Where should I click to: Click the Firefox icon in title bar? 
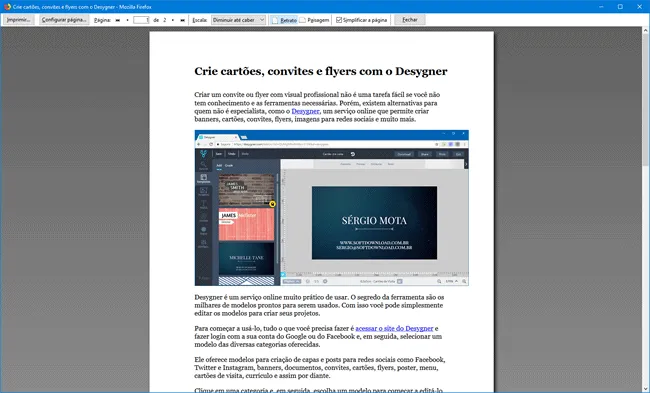click(7, 7)
